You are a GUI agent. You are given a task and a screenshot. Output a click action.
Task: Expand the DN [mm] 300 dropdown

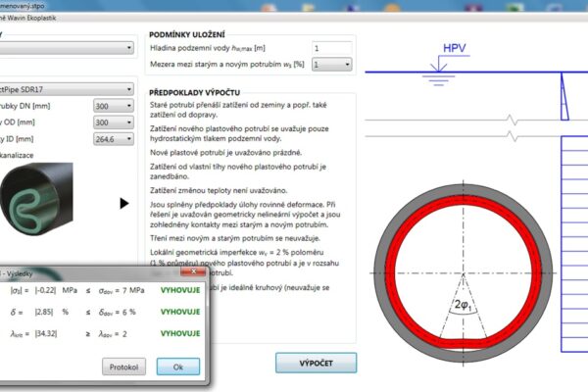(114, 106)
